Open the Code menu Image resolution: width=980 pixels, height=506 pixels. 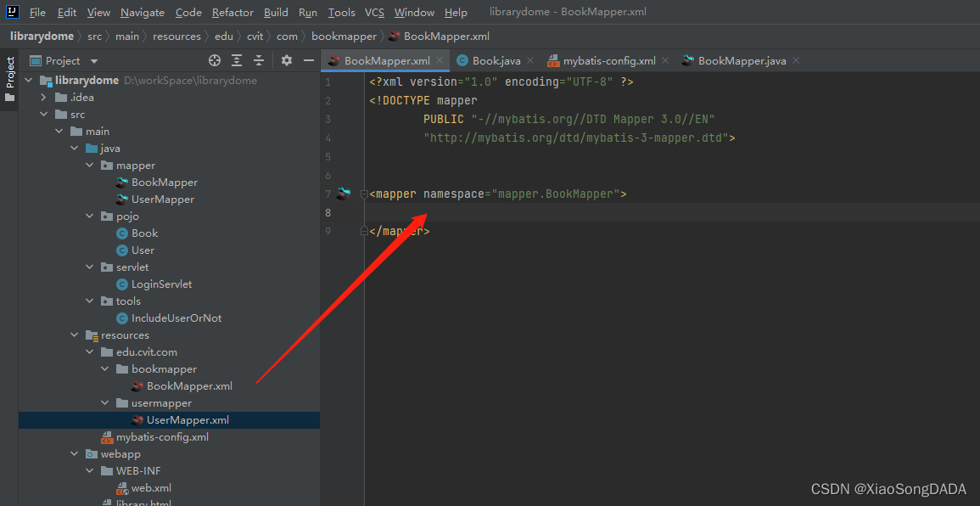[188, 13]
